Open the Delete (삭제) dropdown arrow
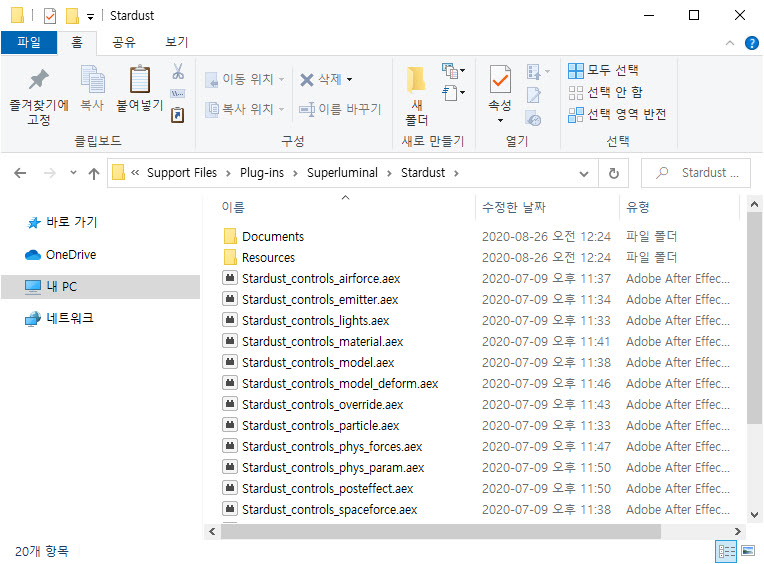 pyautogui.click(x=349, y=79)
